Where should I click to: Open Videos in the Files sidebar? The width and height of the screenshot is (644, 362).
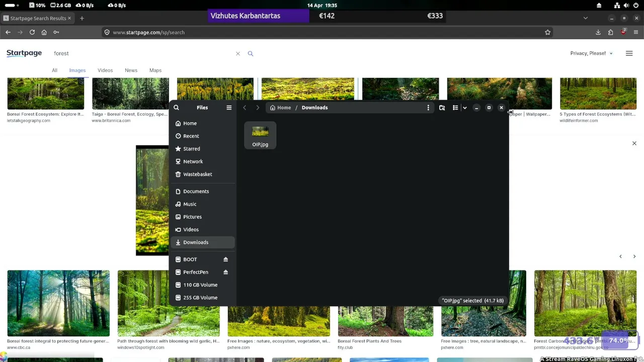pyautogui.click(x=203, y=229)
